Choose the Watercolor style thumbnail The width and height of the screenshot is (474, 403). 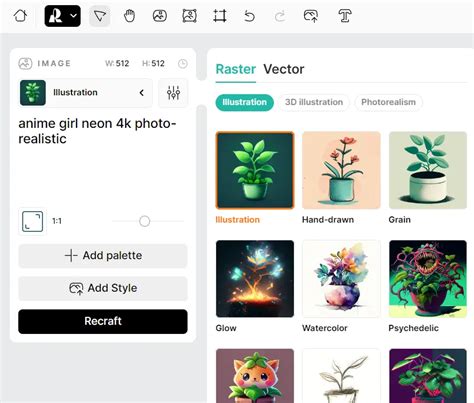(341, 279)
